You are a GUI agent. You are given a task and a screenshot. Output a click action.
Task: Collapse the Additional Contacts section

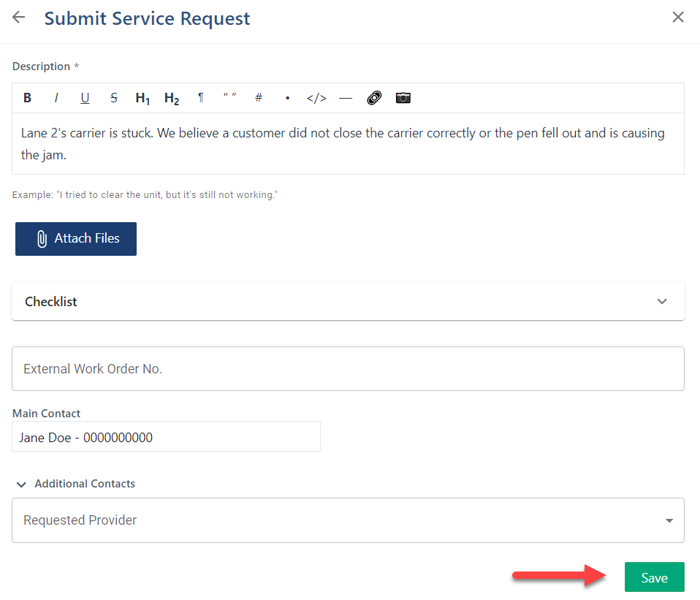[21, 484]
